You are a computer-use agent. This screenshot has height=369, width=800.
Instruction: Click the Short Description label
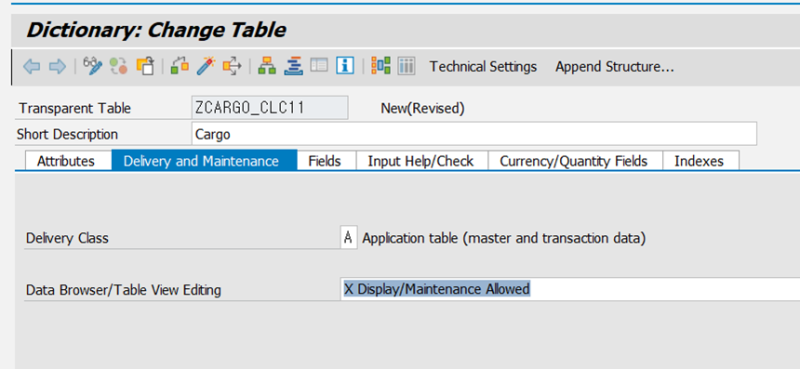67,134
